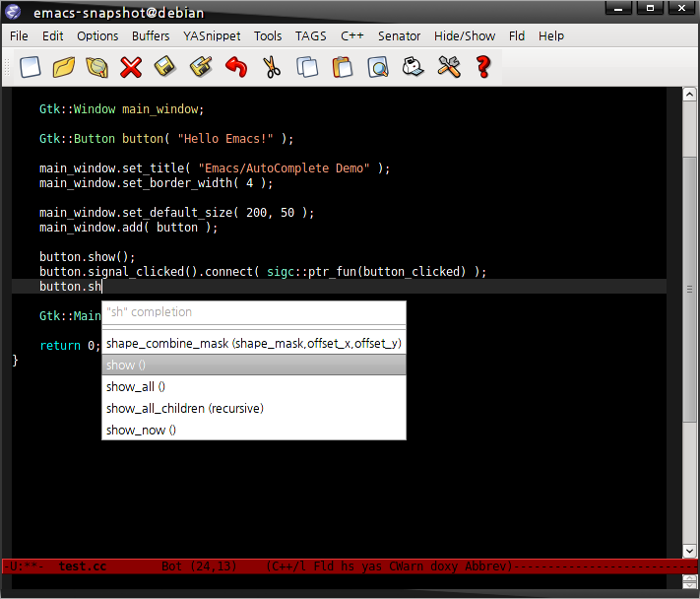Image resolution: width=700 pixels, height=599 pixels.
Task: Open Preferences with the tools icon
Action: tap(449, 67)
